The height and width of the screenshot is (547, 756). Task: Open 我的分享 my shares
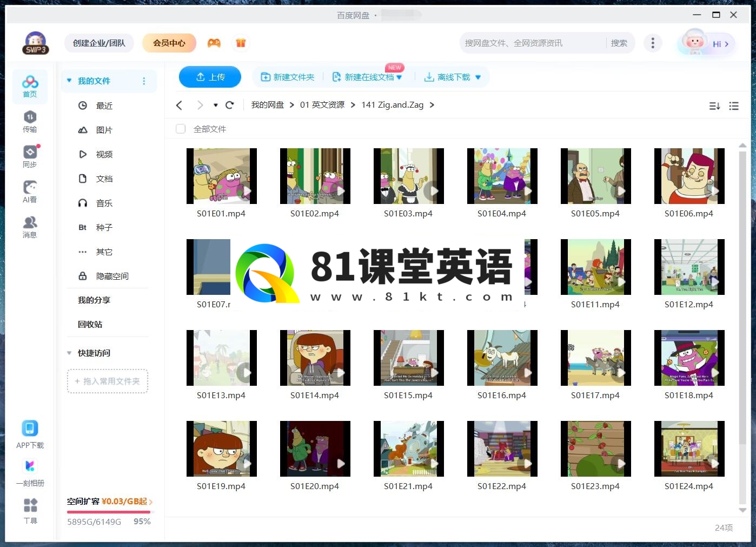coord(94,300)
